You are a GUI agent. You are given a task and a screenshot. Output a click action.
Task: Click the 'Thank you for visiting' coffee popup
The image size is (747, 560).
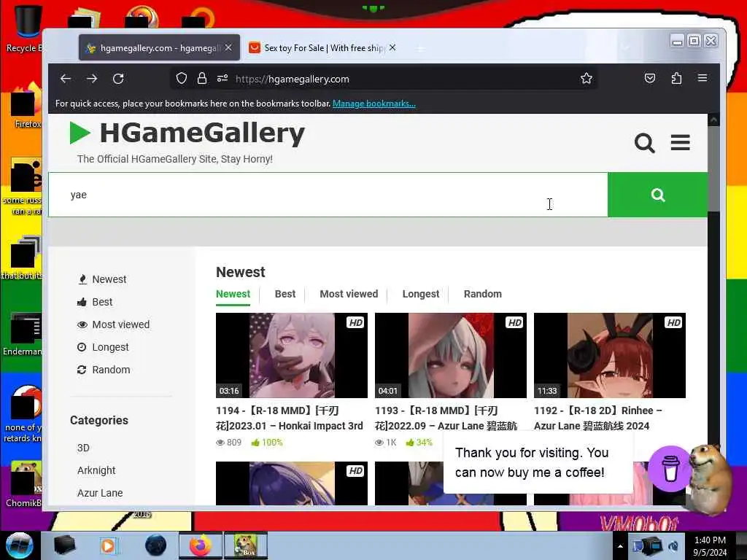point(538,462)
